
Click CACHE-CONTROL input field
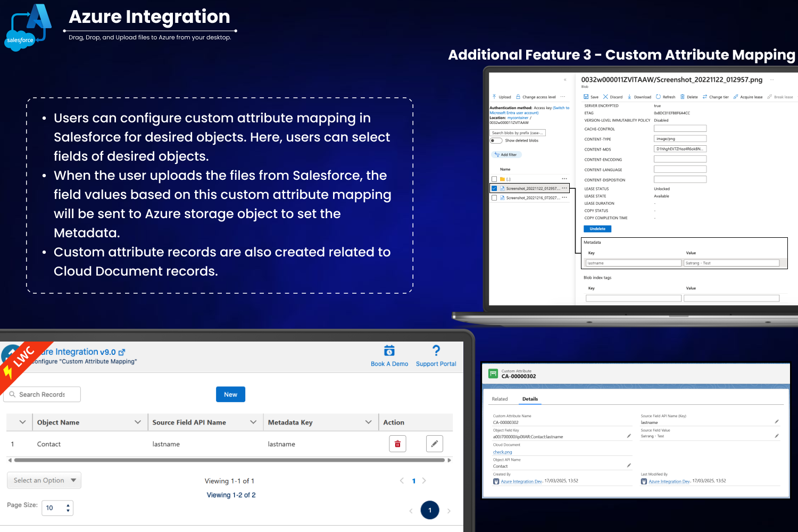point(680,128)
